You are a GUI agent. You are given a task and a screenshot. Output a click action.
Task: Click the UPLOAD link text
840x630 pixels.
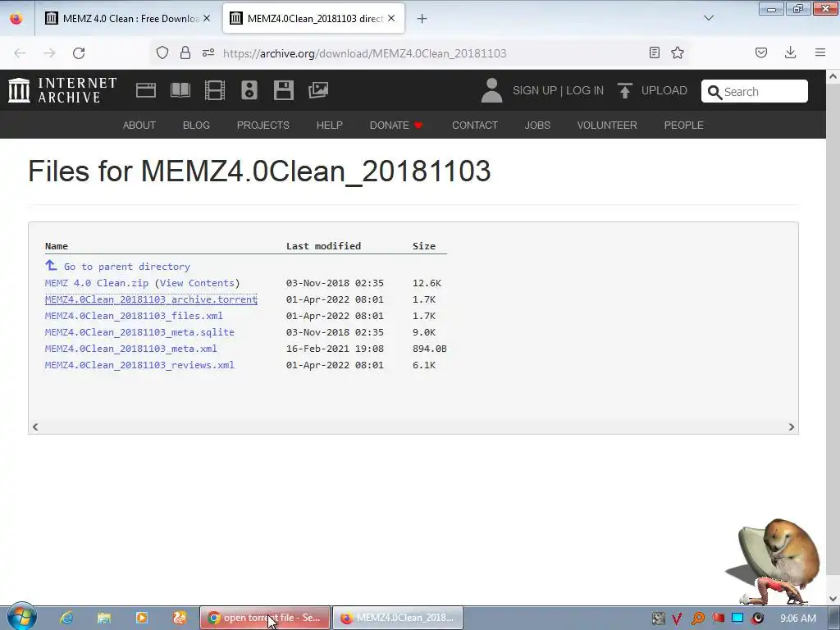click(x=664, y=90)
